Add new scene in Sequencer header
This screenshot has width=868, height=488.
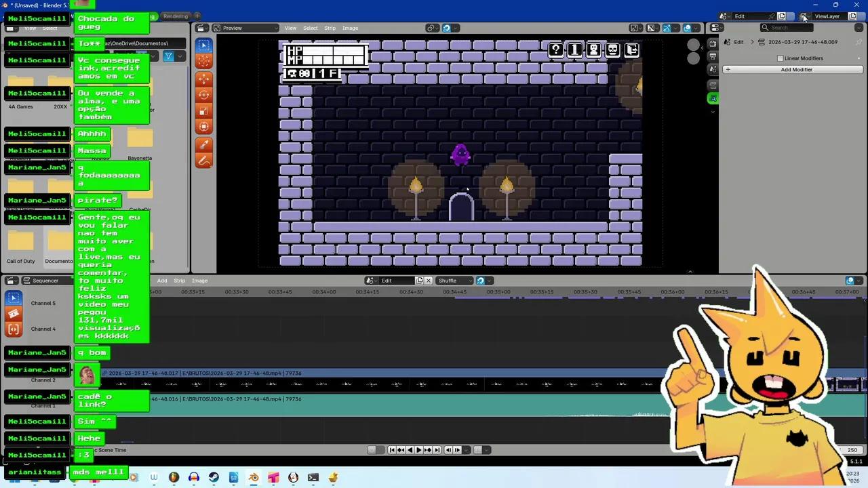pyautogui.click(x=419, y=281)
